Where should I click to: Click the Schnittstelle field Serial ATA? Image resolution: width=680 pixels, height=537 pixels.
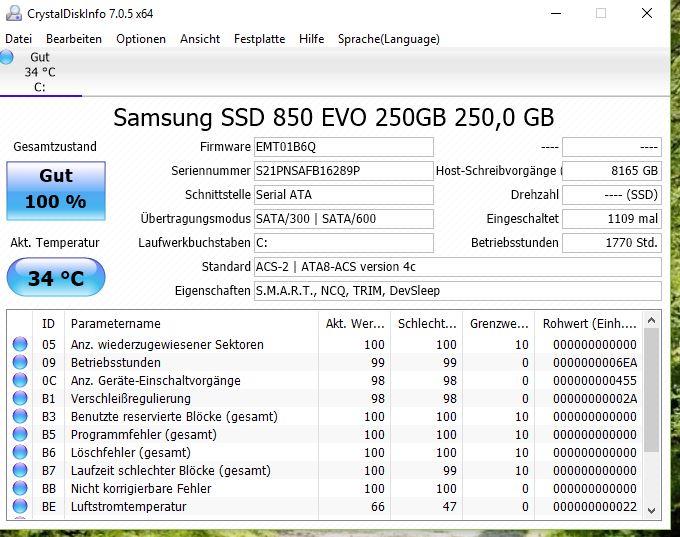point(343,195)
